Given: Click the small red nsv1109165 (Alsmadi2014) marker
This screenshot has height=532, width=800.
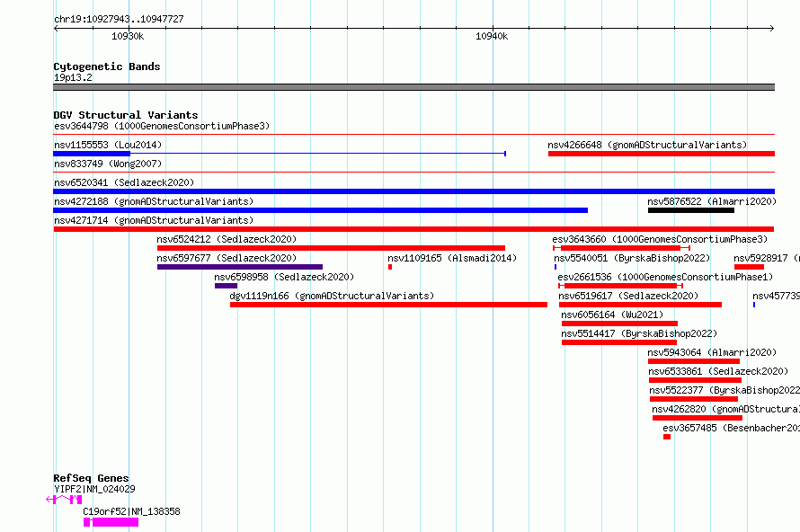Looking at the screenshot, I should (390, 267).
